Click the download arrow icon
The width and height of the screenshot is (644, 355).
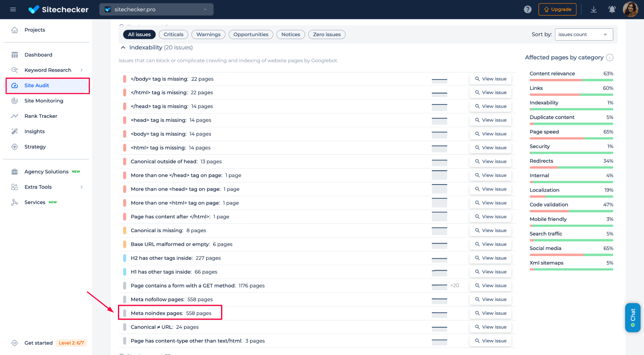593,9
